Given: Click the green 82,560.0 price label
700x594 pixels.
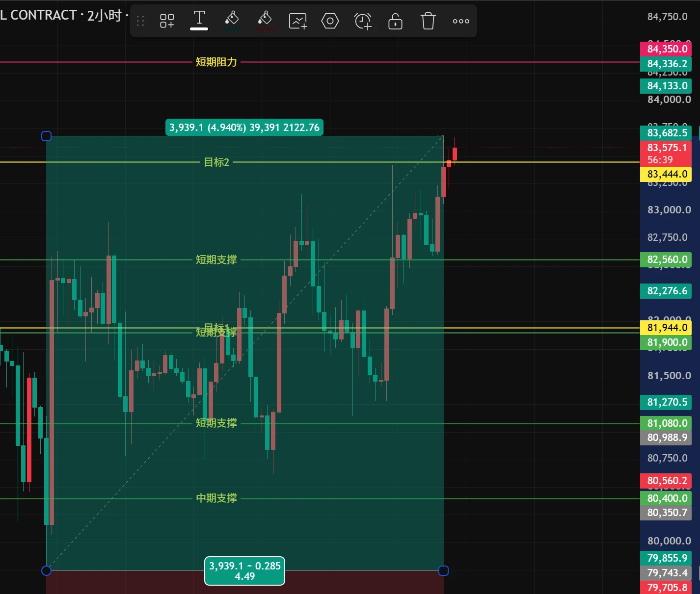Looking at the screenshot, I should tap(666, 259).
